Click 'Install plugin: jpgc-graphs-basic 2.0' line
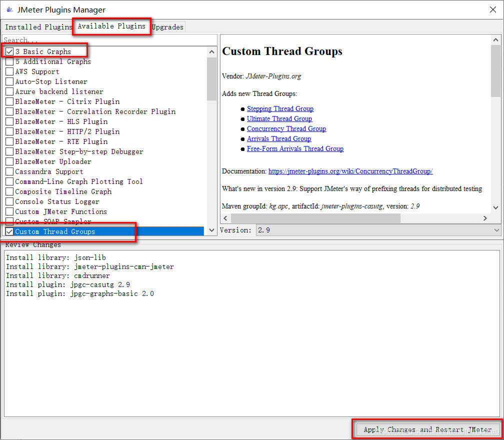This screenshot has width=504, height=440. [80, 293]
